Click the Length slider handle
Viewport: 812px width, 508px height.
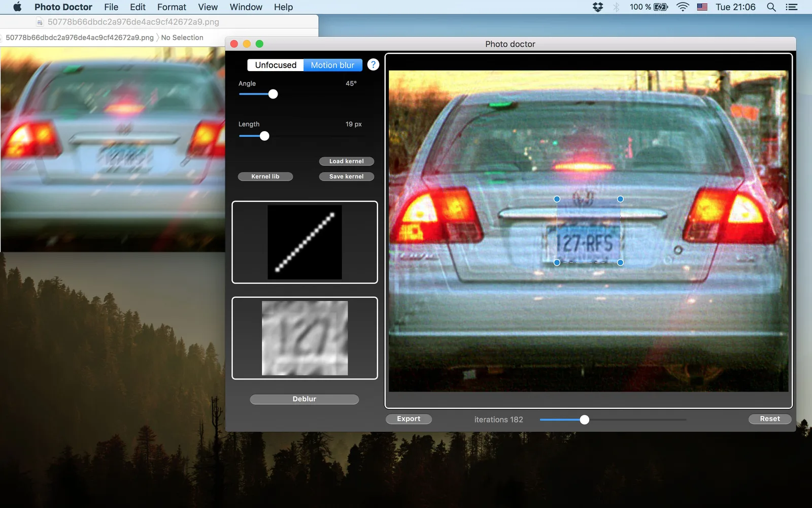[264, 136]
